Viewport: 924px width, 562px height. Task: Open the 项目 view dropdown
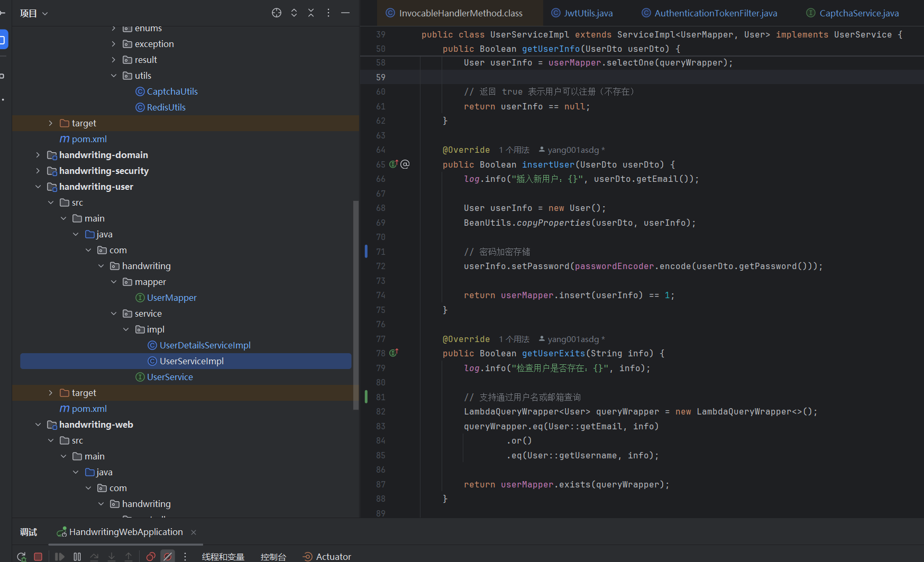point(34,13)
